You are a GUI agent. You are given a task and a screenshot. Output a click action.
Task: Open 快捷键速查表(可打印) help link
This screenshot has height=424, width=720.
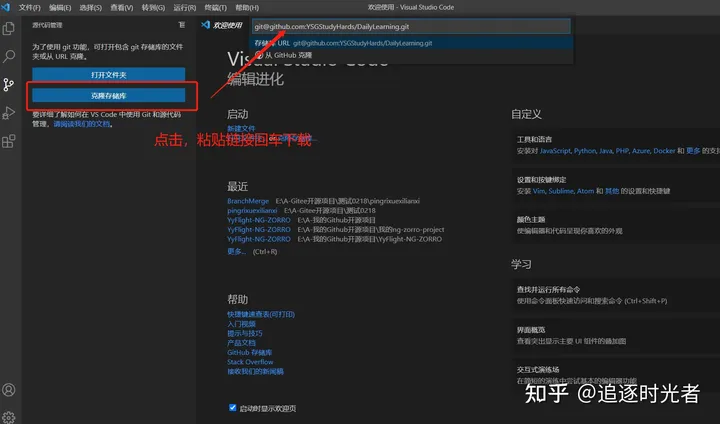[261, 314]
